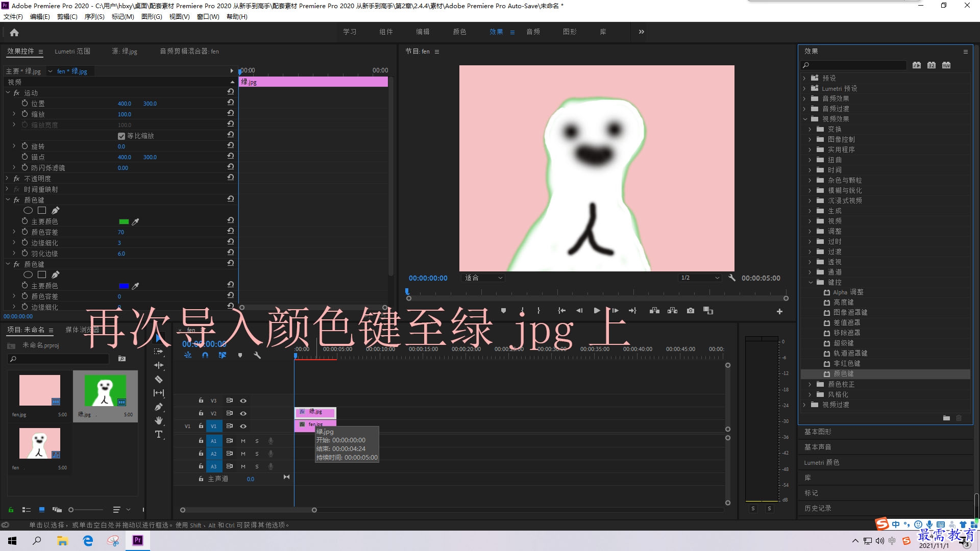Switch to the Lumetri 范围 tab
This screenshot has height=551, width=980.
click(x=72, y=52)
